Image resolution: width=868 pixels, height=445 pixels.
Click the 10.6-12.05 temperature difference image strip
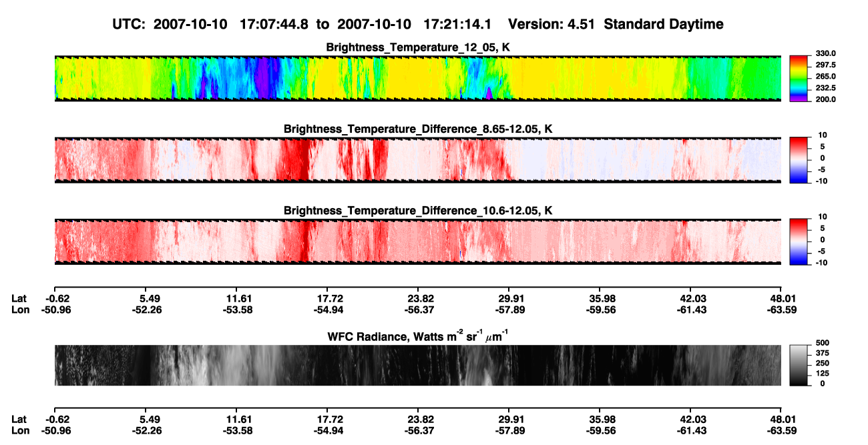pyautogui.click(x=417, y=241)
